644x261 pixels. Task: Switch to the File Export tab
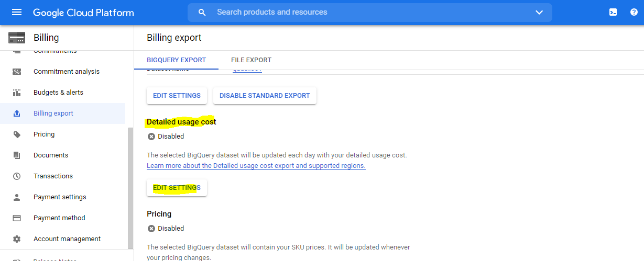(251, 60)
